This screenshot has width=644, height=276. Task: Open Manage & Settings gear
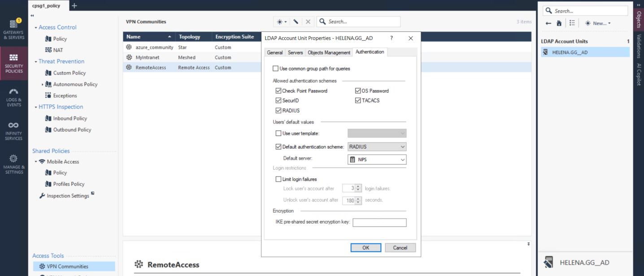click(x=14, y=164)
